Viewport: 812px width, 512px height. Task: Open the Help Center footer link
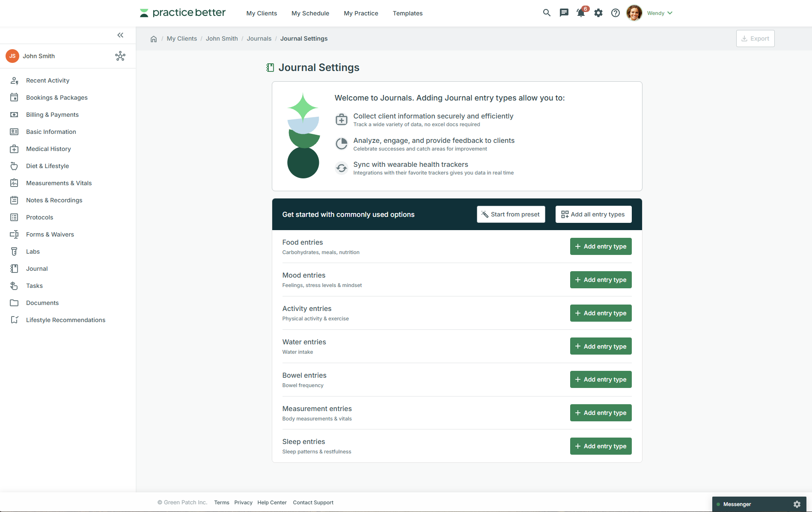pos(272,503)
